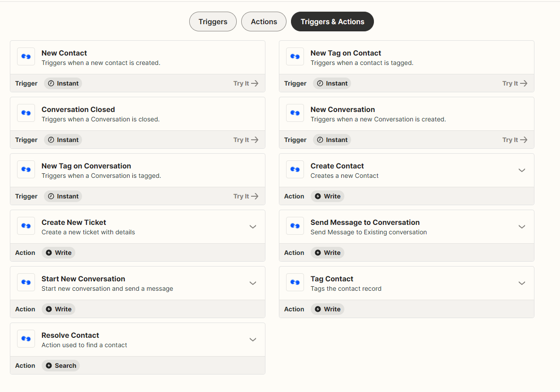560x392 pixels.
Task: Click 'Creates a new Contact' description
Action: 344,176
